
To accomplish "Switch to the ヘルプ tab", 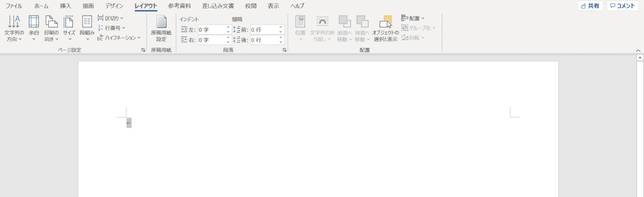I will click(x=297, y=6).
